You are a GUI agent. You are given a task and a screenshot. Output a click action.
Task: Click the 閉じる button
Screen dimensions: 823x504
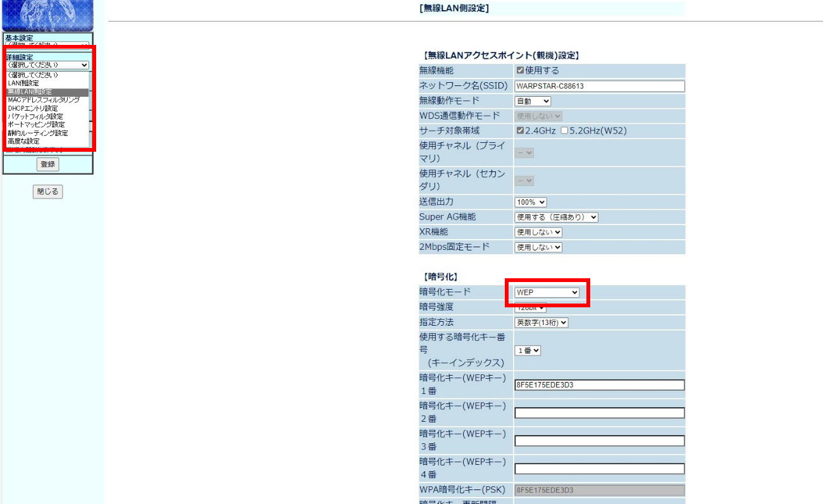click(x=48, y=192)
